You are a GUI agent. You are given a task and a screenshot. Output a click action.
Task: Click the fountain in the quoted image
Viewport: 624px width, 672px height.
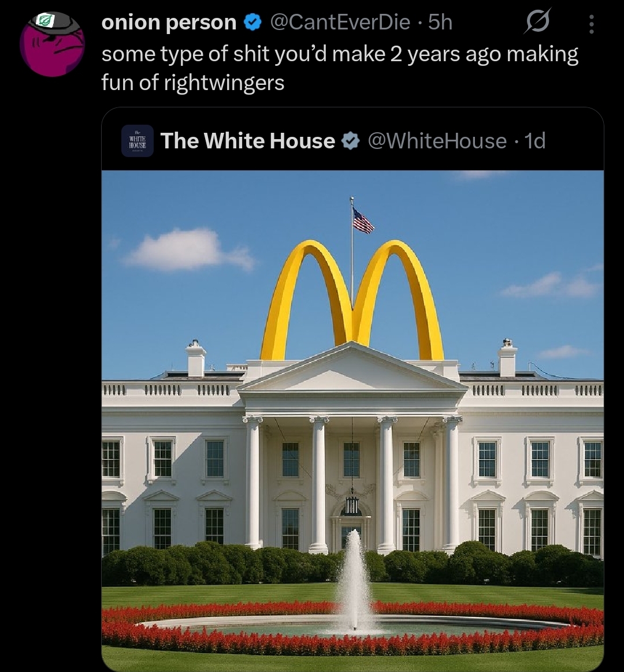[354, 583]
